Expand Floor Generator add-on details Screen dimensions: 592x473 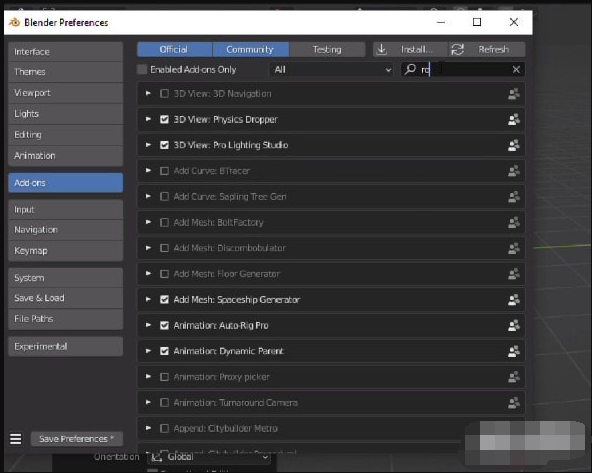[148, 274]
